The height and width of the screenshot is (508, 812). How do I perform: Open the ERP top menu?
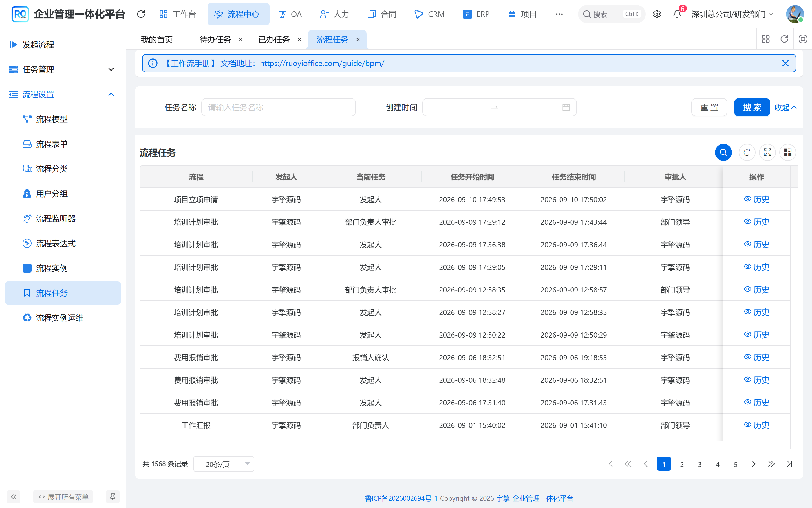476,14
